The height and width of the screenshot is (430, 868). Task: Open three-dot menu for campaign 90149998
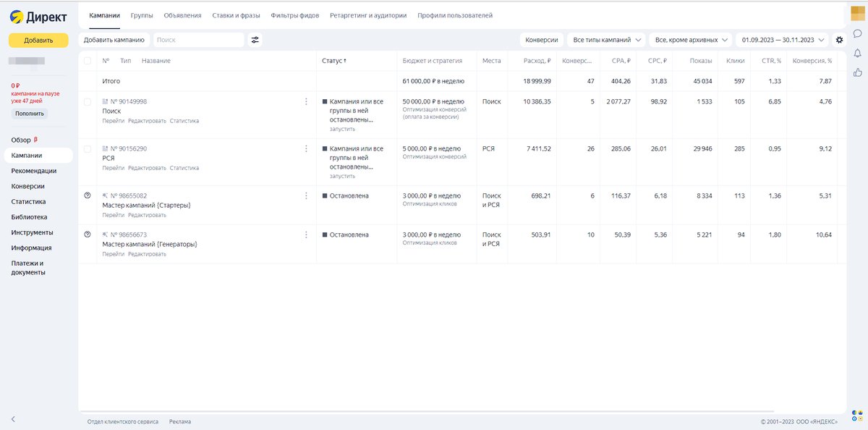pyautogui.click(x=306, y=101)
